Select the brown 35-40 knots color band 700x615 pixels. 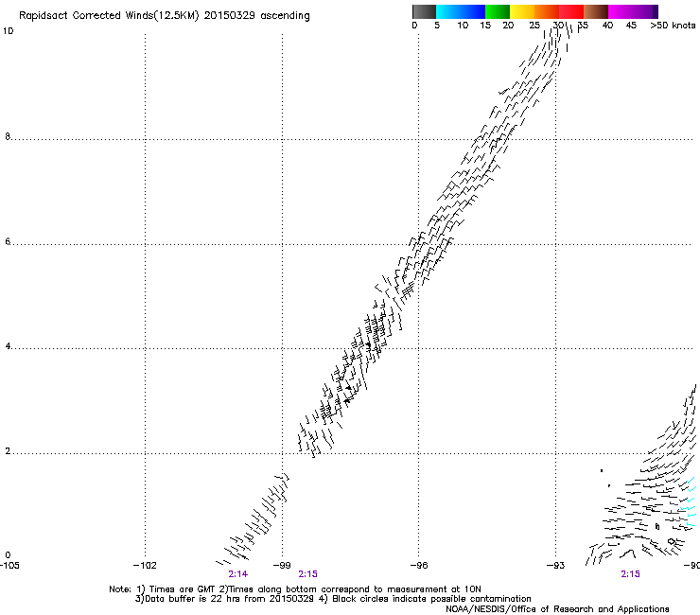point(596,11)
